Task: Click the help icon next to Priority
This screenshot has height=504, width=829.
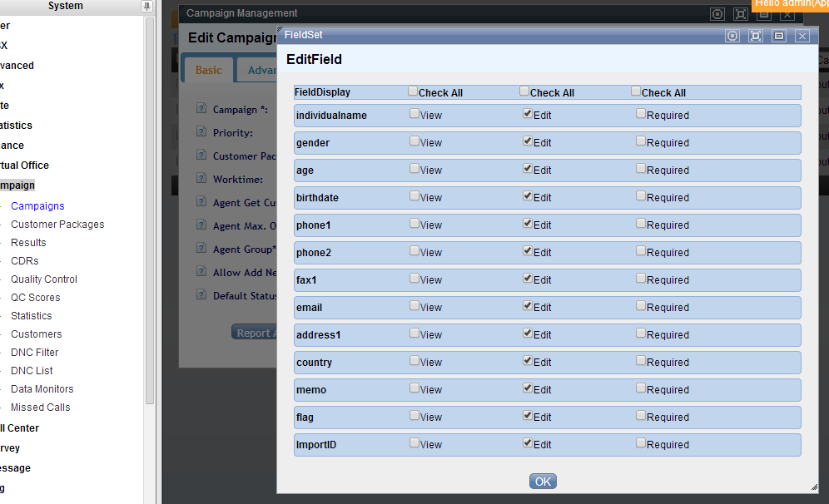Action: [201, 132]
